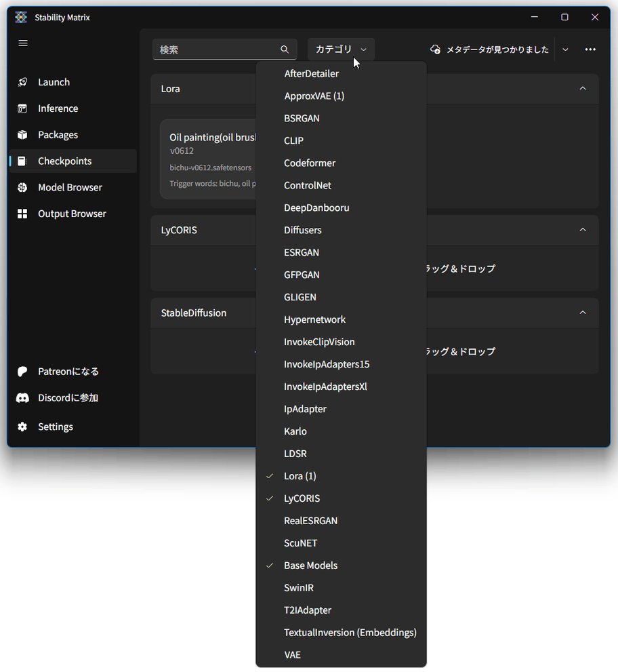618x672 pixels.
Task: Select BSRGAN in category list
Action: click(x=341, y=118)
